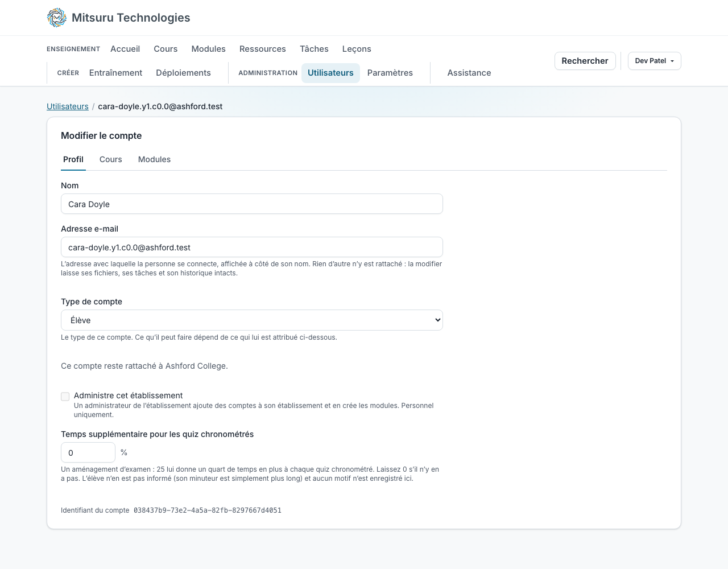The height and width of the screenshot is (569, 728).
Task: Switch to the Cours account tab
Action: pos(111,159)
